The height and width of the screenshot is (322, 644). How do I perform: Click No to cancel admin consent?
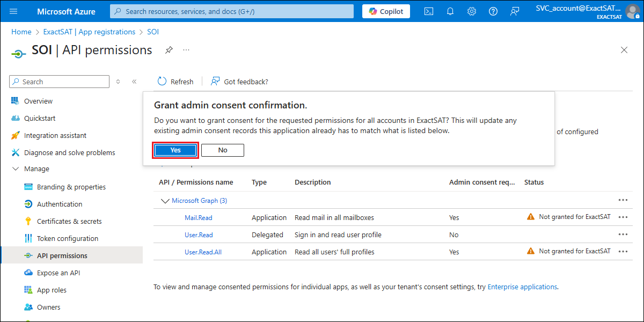(223, 150)
